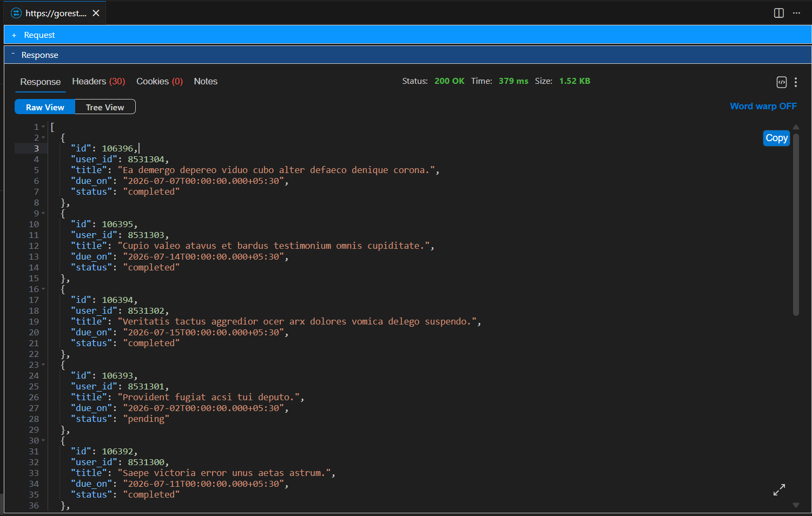Click the code snippet icon
This screenshot has width=812, height=516.
(782, 82)
